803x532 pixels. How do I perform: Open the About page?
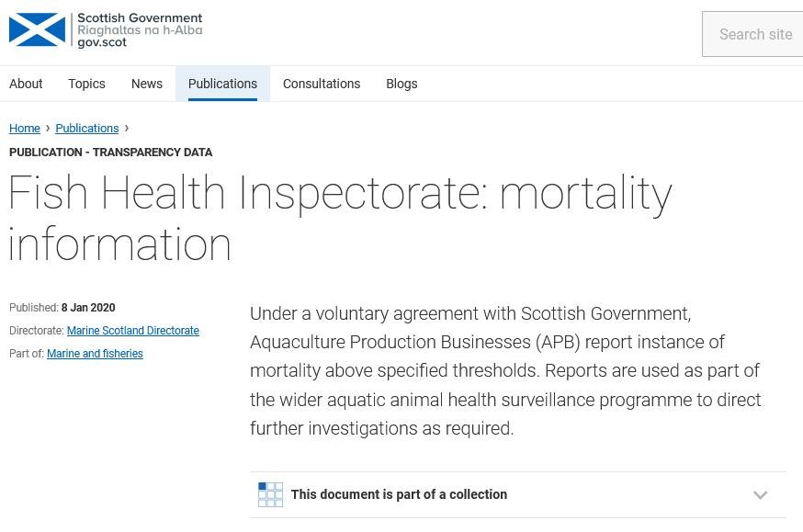[26, 84]
